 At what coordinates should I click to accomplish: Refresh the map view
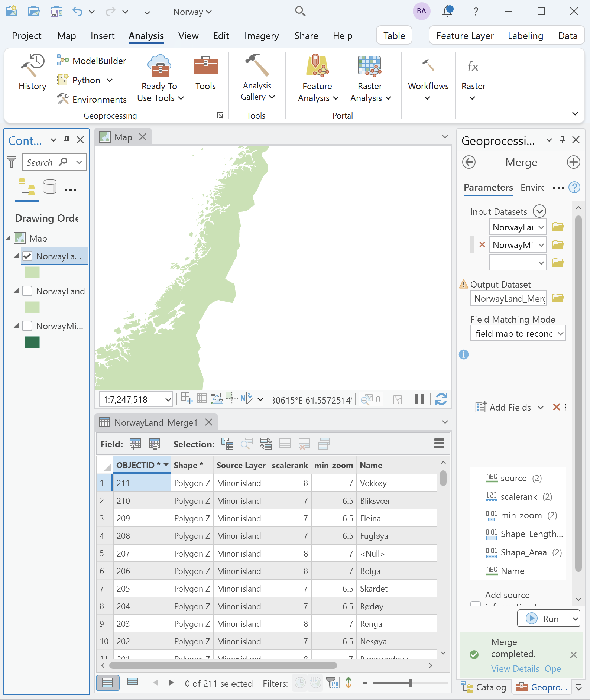[x=441, y=399]
